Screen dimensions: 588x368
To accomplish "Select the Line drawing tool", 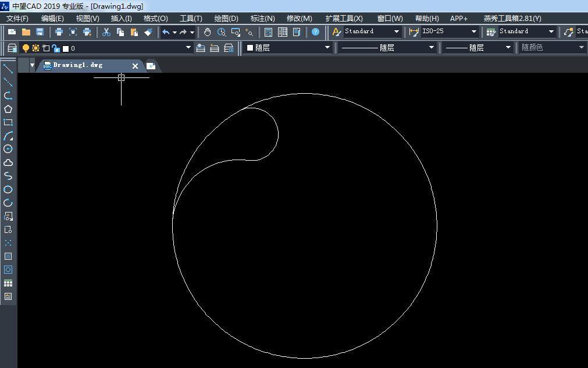I will click(8, 68).
